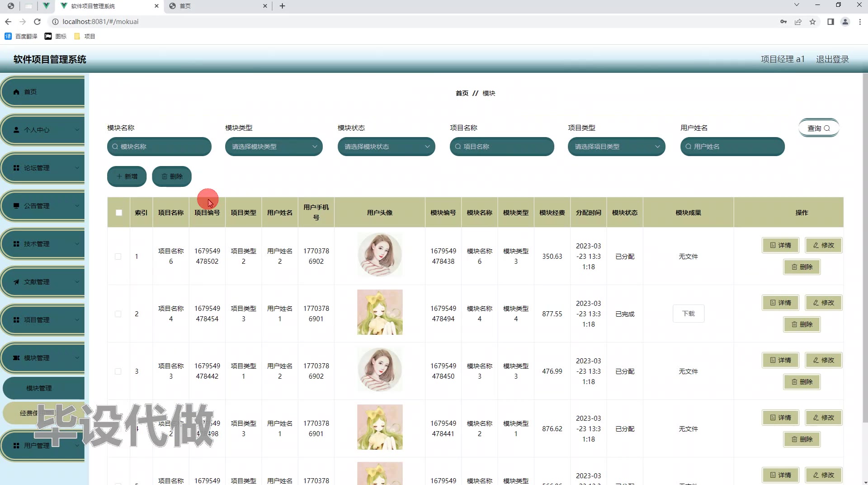Viewport: 868px width, 485px height.
Task: Click the browser back arrow
Action: pyautogui.click(x=8, y=22)
